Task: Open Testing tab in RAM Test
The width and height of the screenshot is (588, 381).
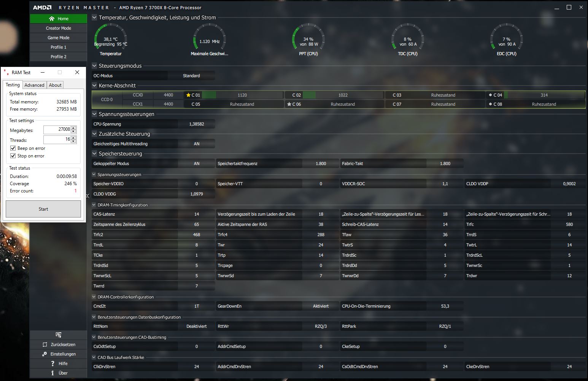Action: (x=13, y=85)
